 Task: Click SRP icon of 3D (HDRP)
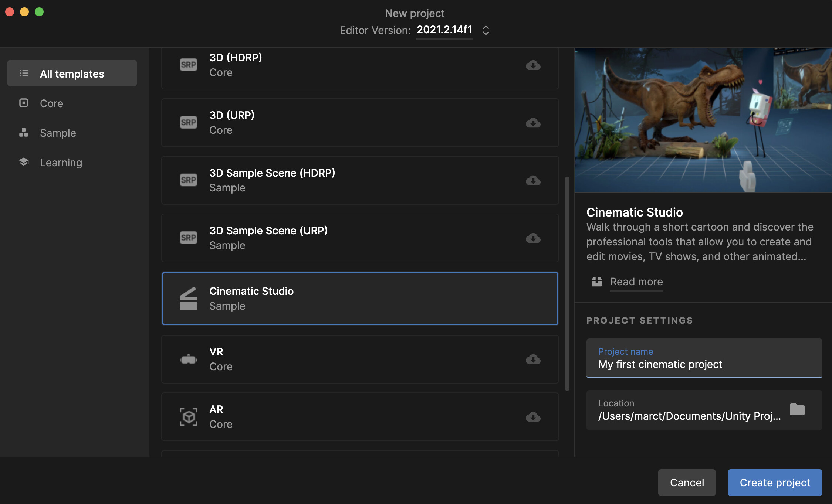click(x=189, y=65)
